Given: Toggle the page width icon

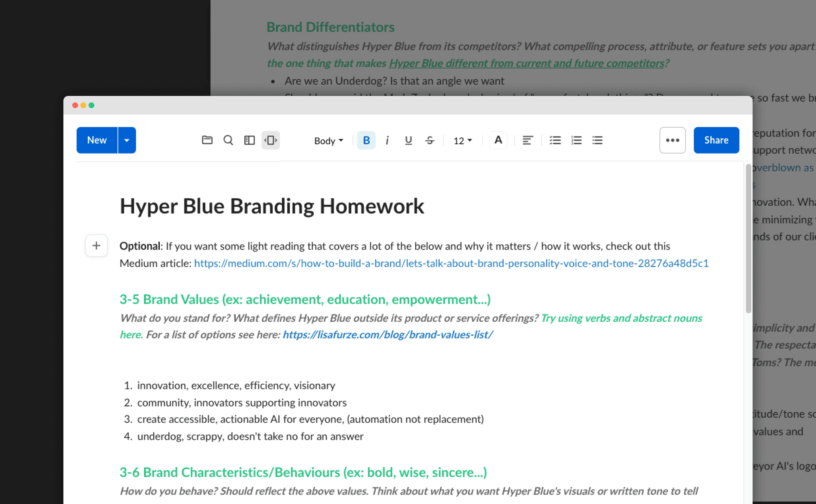Looking at the screenshot, I should click(271, 140).
